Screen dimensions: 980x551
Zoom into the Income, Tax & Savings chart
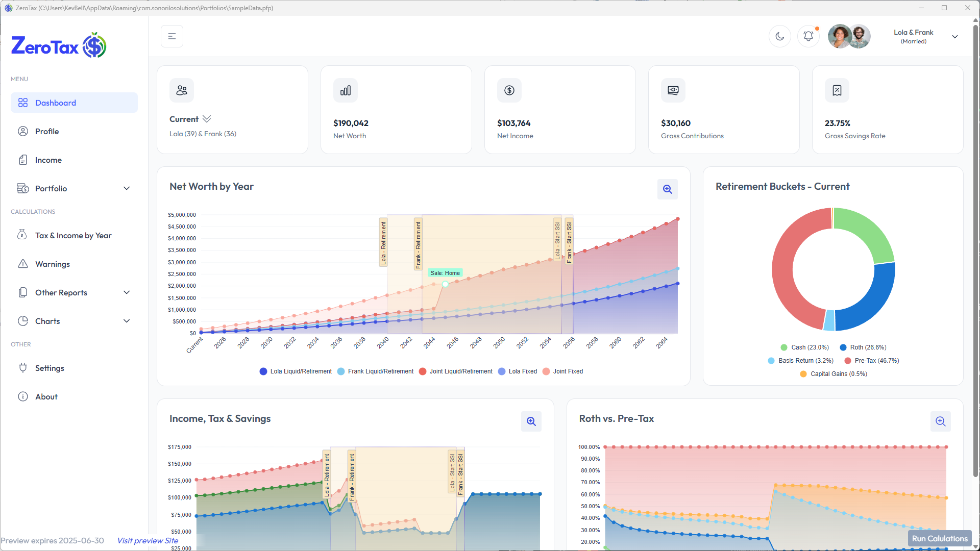point(531,421)
